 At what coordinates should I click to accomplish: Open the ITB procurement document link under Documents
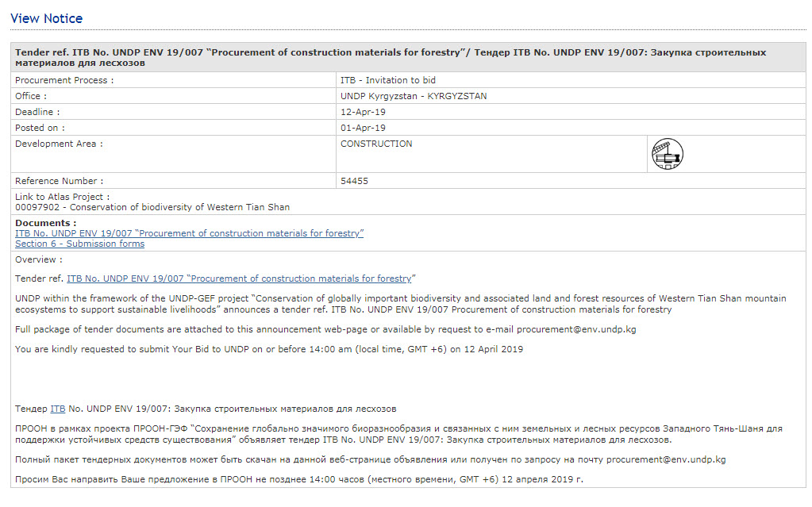click(x=189, y=233)
